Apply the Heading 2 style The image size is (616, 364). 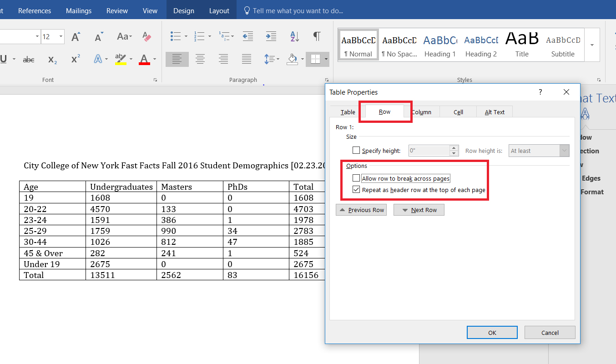[x=481, y=45]
